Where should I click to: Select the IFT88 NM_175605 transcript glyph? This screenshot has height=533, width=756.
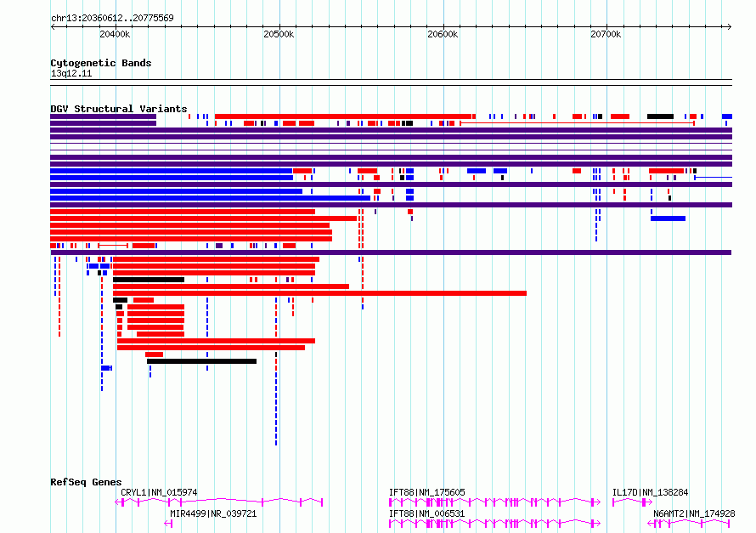tap(494, 502)
